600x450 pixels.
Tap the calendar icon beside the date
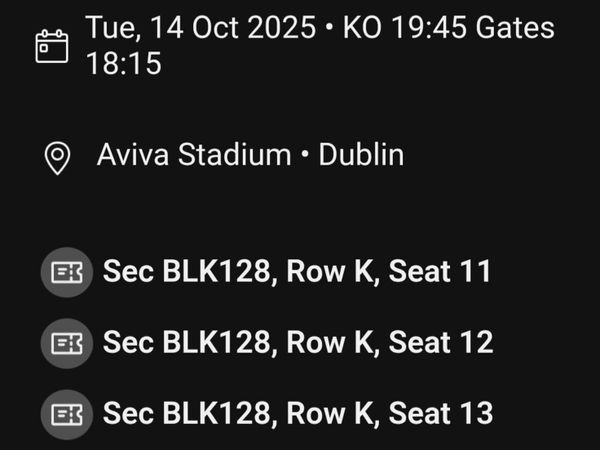click(51, 46)
